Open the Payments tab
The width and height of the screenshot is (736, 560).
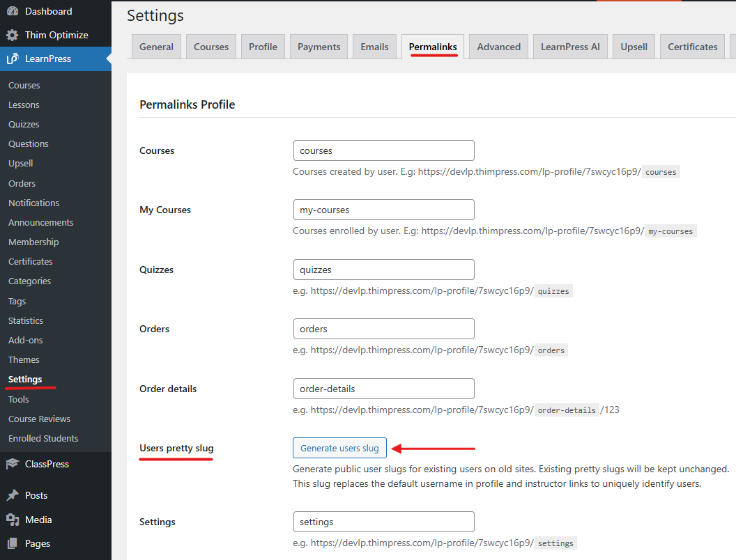(x=319, y=47)
